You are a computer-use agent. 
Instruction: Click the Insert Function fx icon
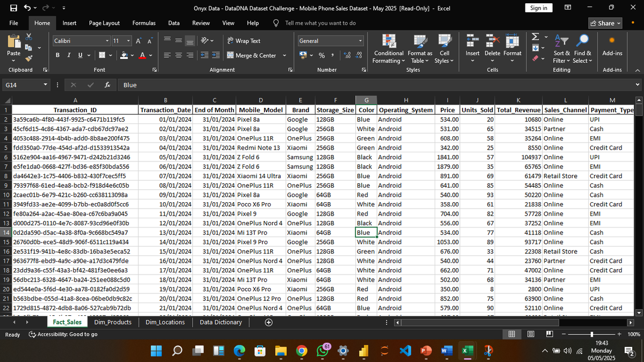tap(107, 85)
